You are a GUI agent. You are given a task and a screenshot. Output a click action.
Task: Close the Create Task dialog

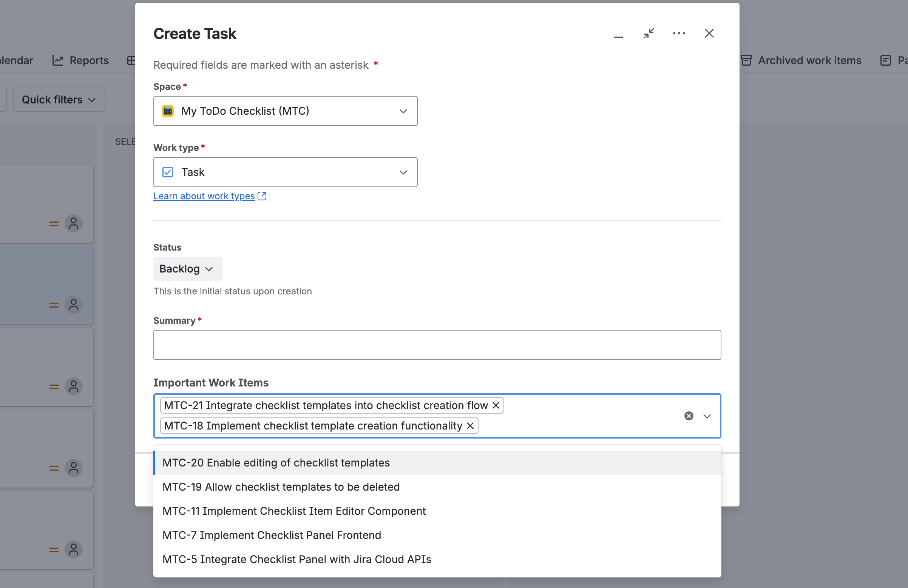709,34
